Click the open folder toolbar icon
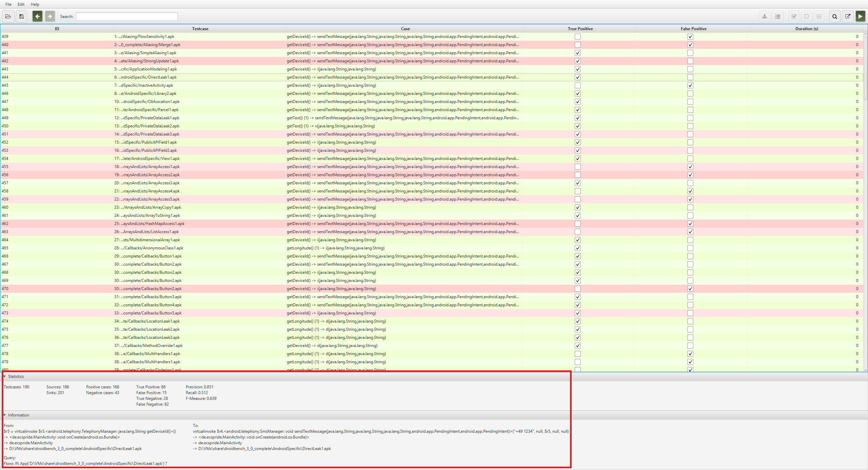868x470 pixels. pyautogui.click(x=8, y=16)
